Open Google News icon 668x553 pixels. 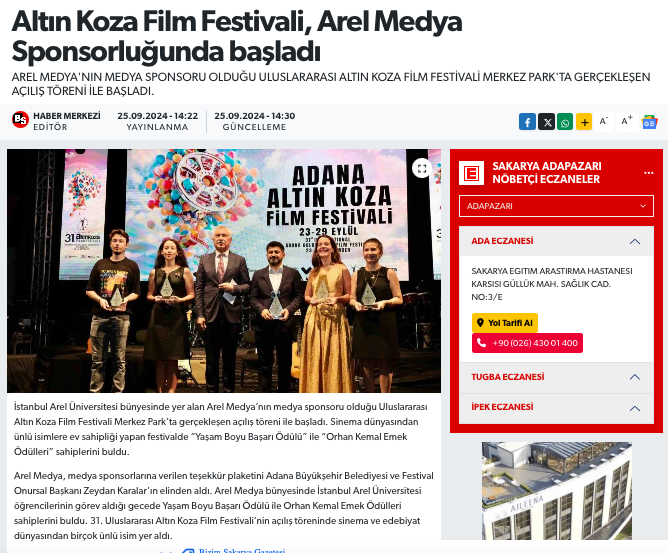click(650, 122)
